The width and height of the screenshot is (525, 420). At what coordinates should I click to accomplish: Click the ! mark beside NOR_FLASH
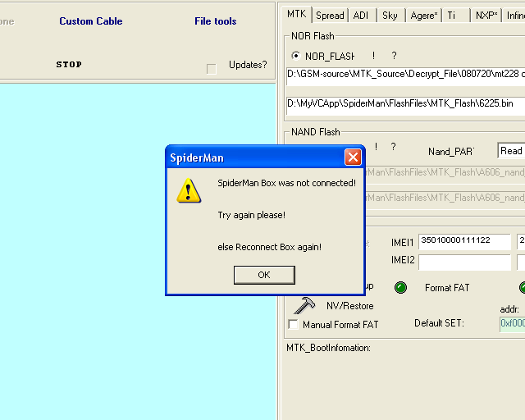coord(373,56)
